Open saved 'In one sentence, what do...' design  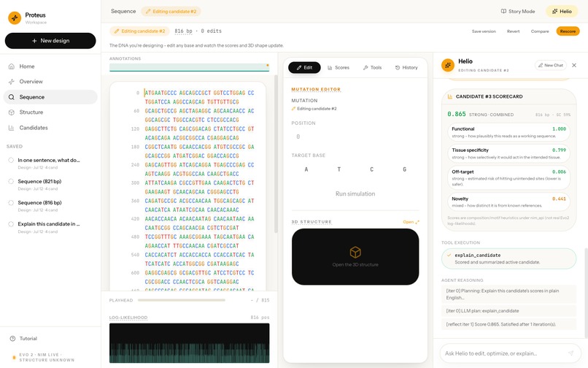tap(50, 164)
